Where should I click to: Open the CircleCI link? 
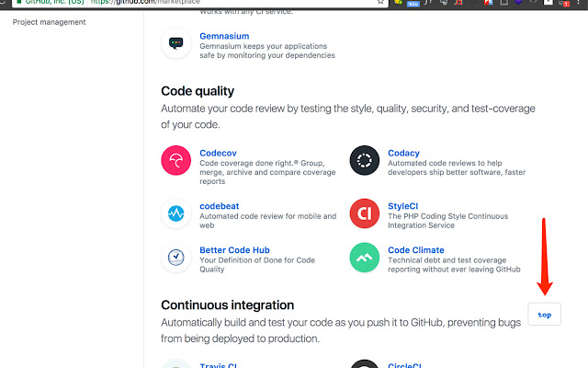[404, 365]
